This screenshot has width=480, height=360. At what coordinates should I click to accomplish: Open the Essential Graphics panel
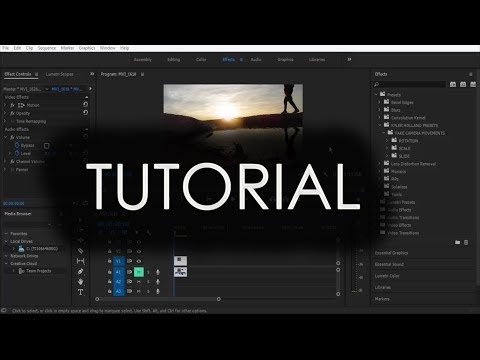[x=391, y=253]
